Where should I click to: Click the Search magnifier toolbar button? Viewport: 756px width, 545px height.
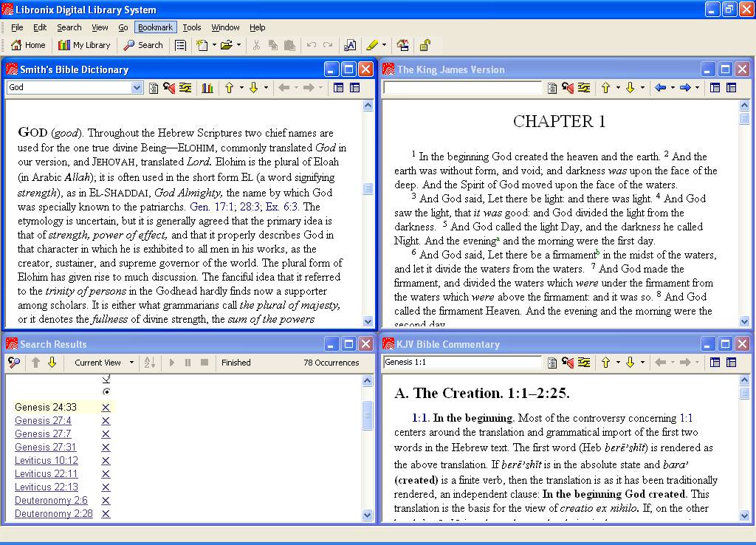(x=143, y=45)
